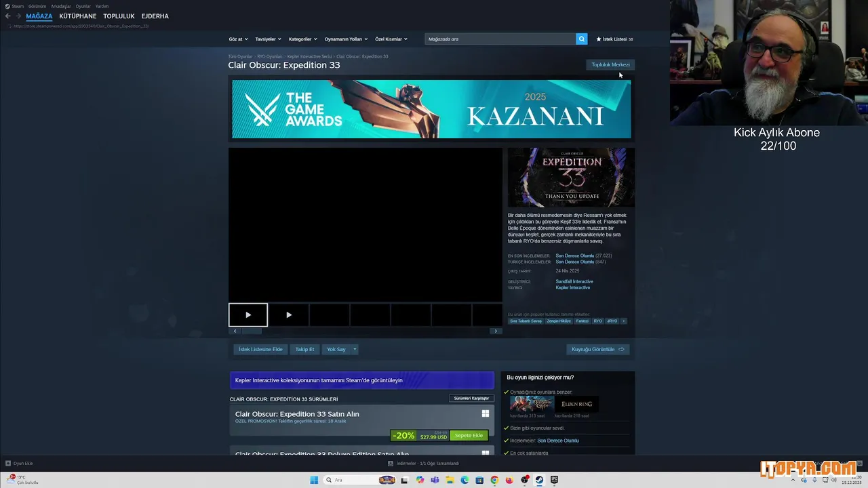Open the Kepler Interactive publisher link
Image resolution: width=868 pixels, height=488 pixels.
[572, 288]
